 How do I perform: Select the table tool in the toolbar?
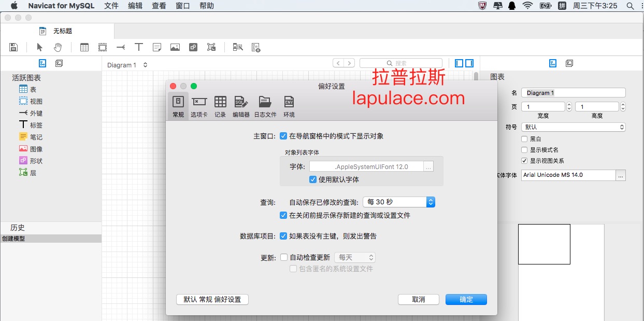pyautogui.click(x=84, y=47)
